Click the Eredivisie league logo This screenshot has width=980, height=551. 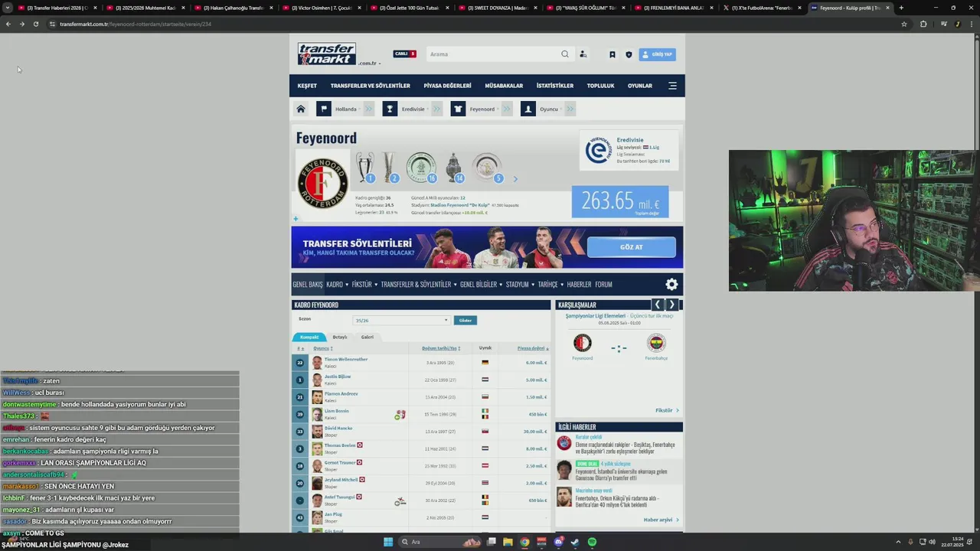click(598, 150)
